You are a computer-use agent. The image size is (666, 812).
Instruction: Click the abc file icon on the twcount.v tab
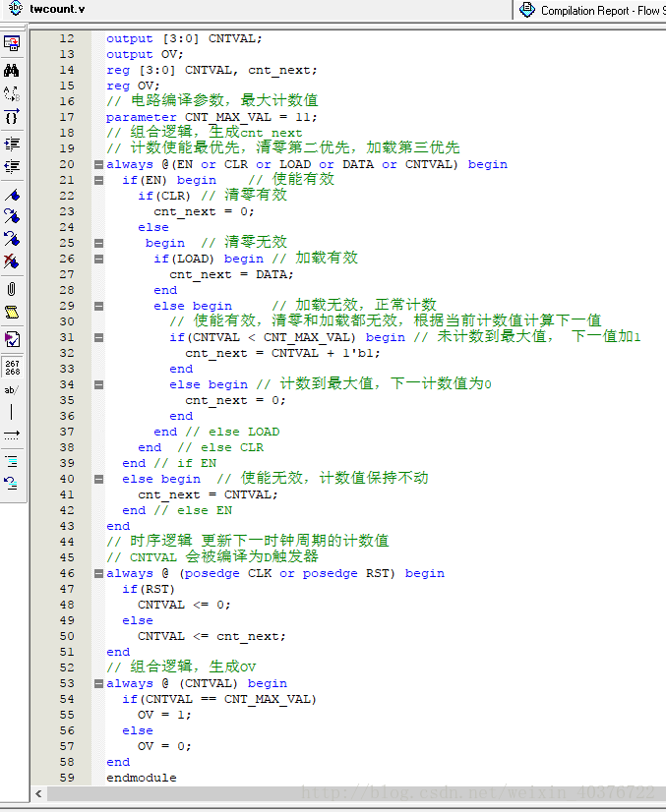(16, 8)
